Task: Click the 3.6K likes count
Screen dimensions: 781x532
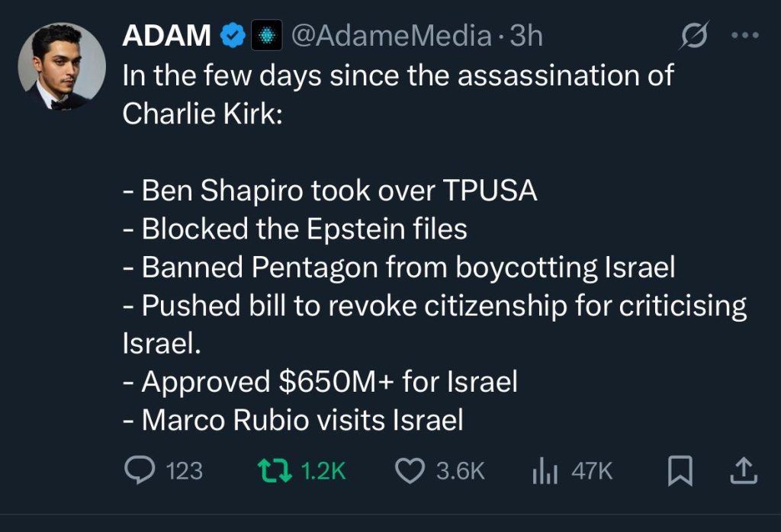Action: pos(460,472)
